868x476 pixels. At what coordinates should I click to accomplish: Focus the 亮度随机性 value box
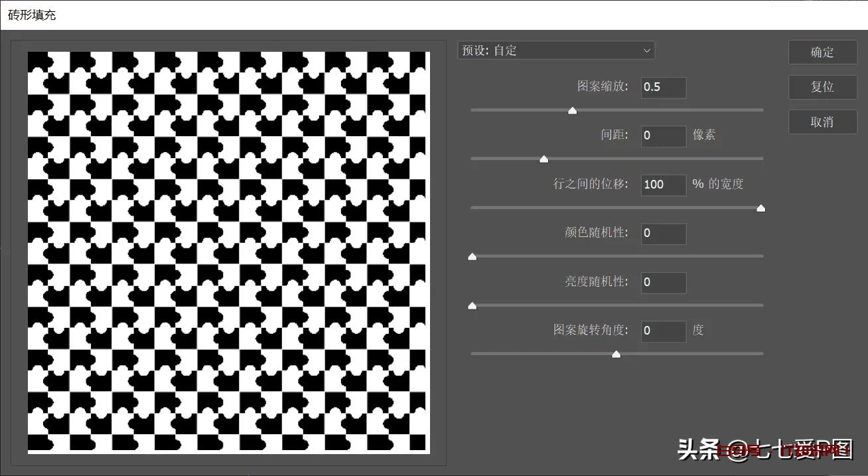(663, 282)
